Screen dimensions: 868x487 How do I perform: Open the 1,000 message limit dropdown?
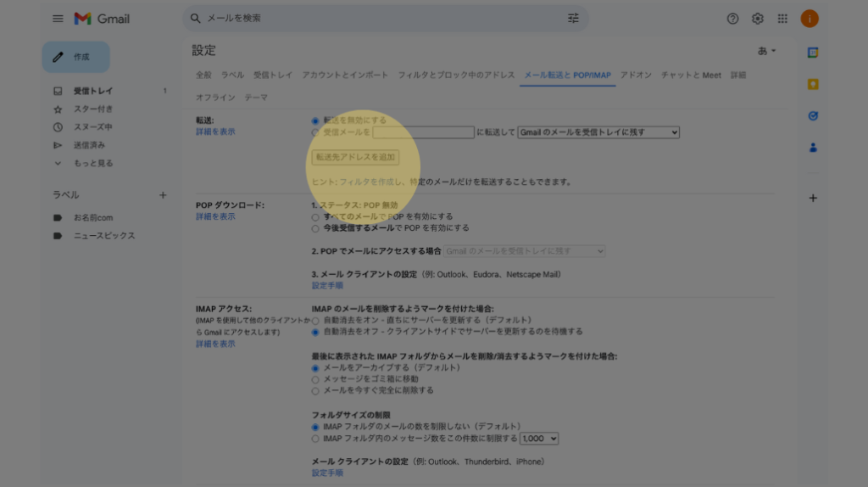pyautogui.click(x=539, y=439)
